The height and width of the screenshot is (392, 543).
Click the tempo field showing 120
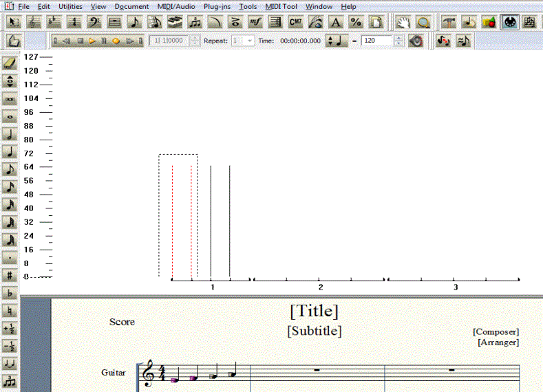376,41
